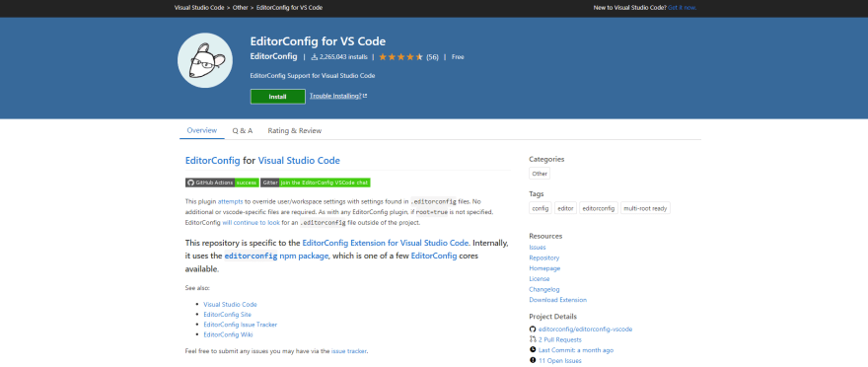Click Other in the breadcrumb

tap(241, 8)
